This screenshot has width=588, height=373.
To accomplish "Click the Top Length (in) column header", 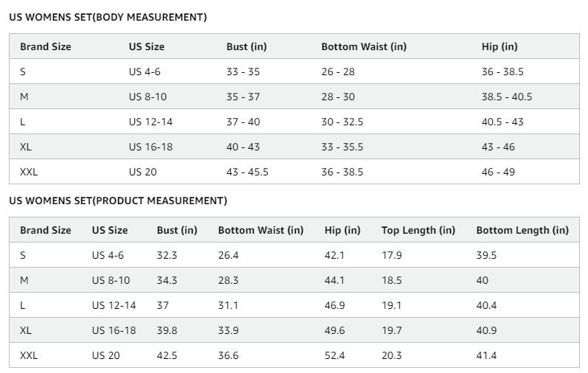I will [x=418, y=230].
